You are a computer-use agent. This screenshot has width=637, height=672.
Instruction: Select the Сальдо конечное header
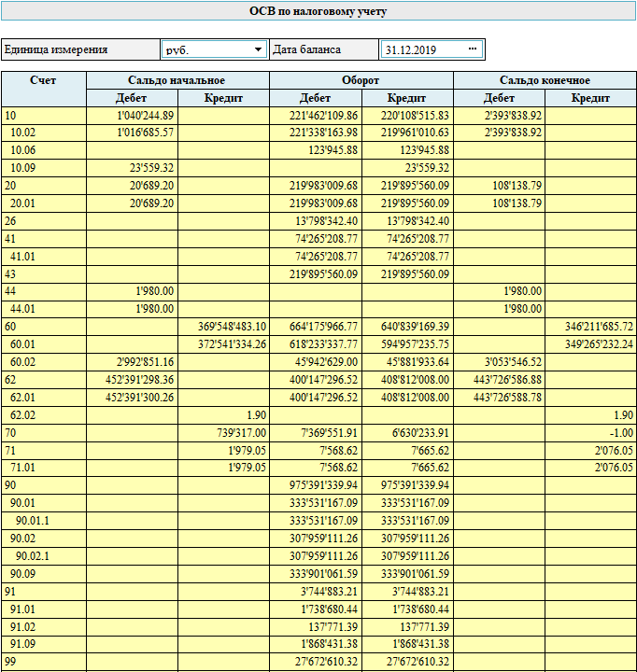545,80
